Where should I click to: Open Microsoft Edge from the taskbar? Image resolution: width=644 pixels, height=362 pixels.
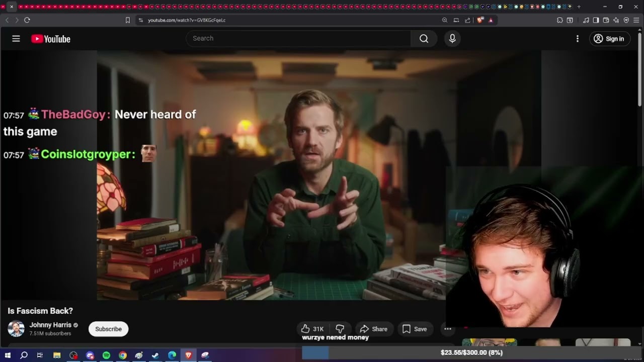coord(172,355)
